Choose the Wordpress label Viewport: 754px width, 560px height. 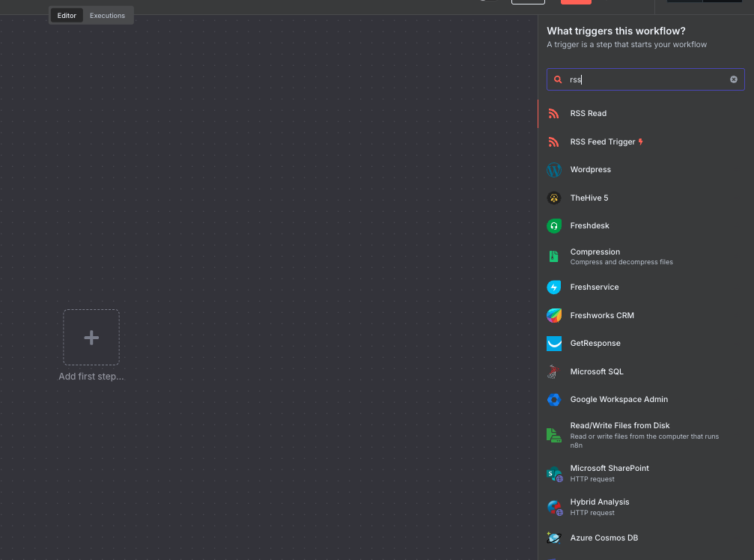[x=591, y=170]
